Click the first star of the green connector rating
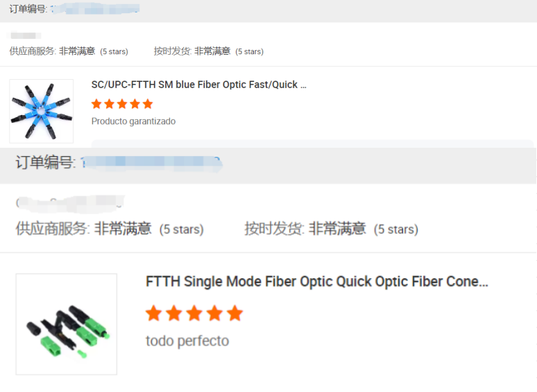This screenshot has width=537, height=392. 154,314
